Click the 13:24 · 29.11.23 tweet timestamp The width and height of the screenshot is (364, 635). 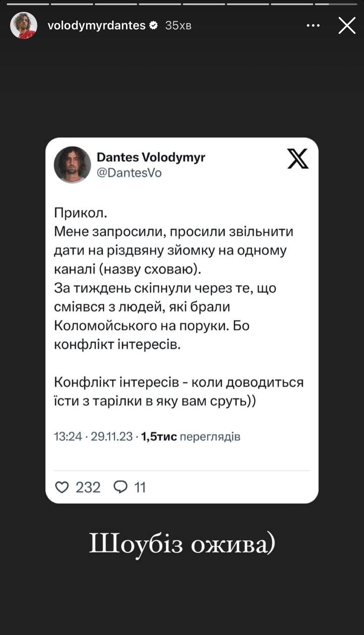tap(93, 437)
